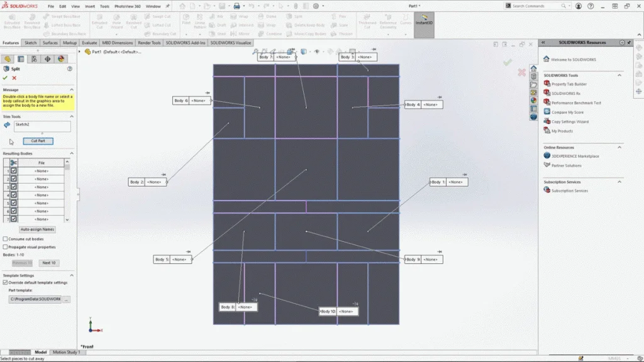Open the Appearances task pane icon

point(534,100)
